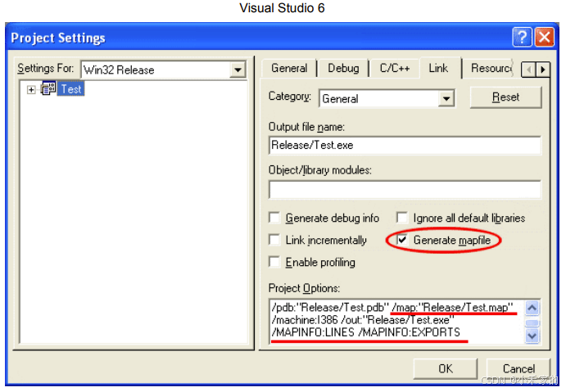566x392 pixels.
Task: Click the /MAPINFO:LINES option text
Action: click(313, 332)
